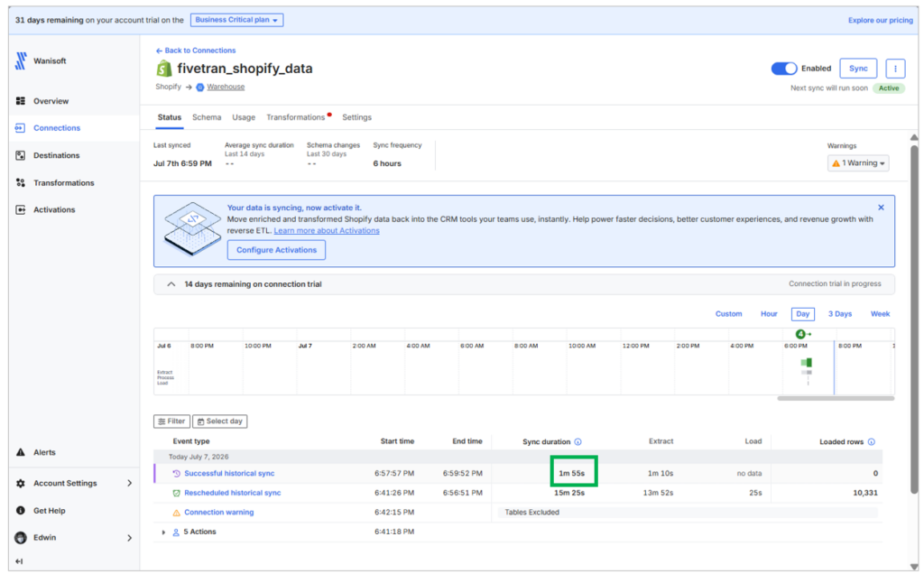The width and height of the screenshot is (924, 574).
Task: Collapse the connection trial section chevron
Action: click(x=171, y=284)
